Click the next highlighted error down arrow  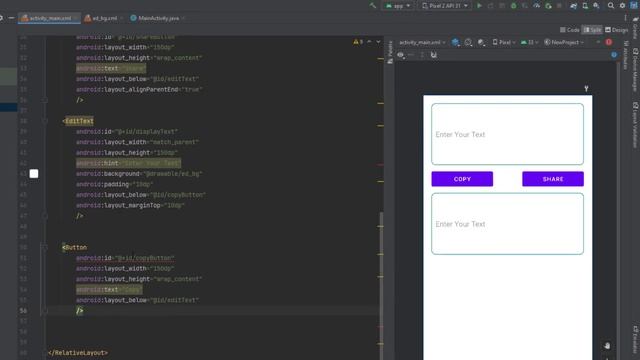[378, 42]
